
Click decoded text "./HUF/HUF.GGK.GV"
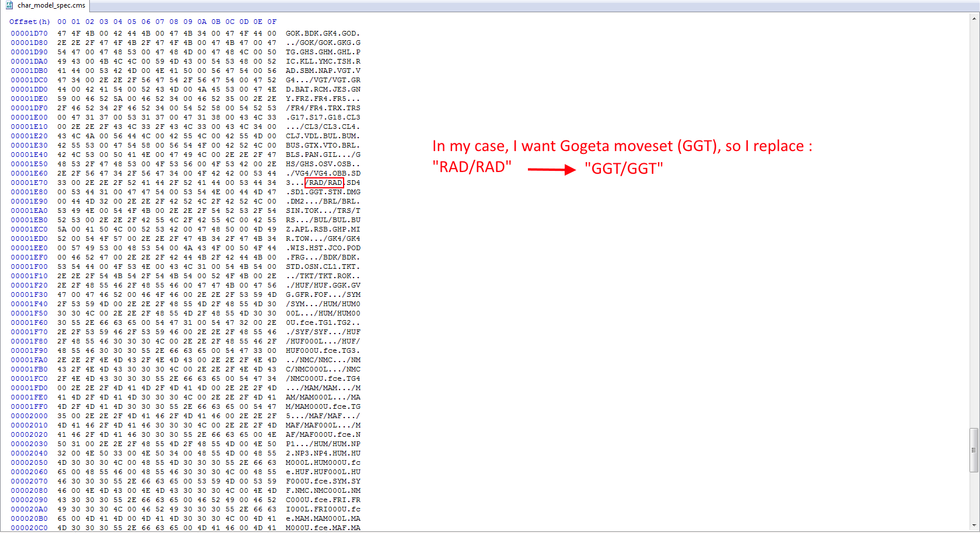point(323,285)
